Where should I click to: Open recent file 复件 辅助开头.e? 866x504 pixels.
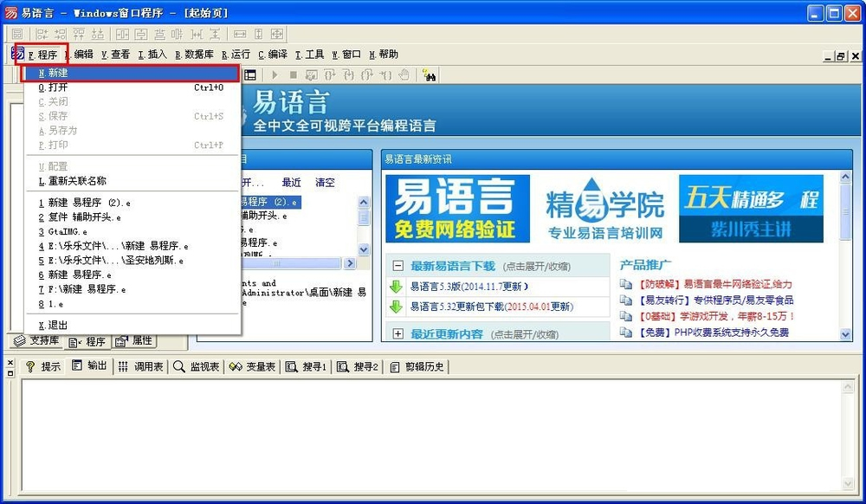click(131, 217)
